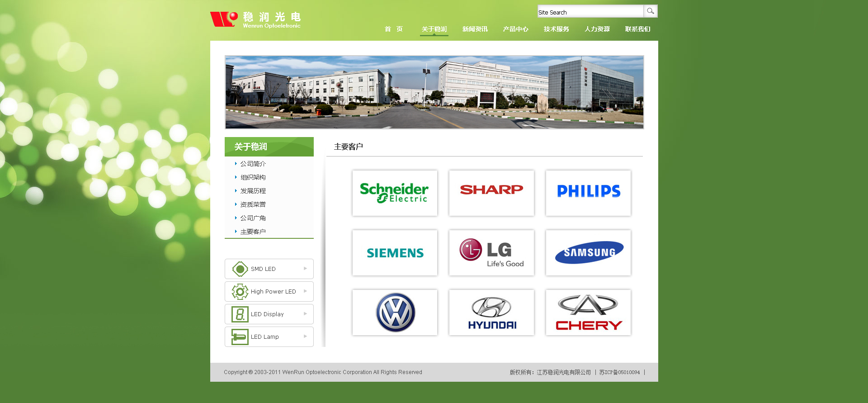The width and height of the screenshot is (868, 403).
Task: Click the 苏ICP备05010094 footer link
Action: click(x=619, y=372)
